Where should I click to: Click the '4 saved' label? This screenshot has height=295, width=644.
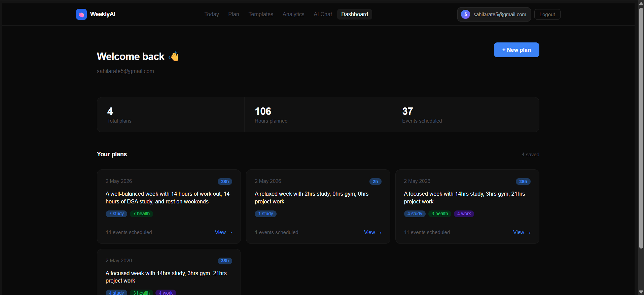click(530, 155)
